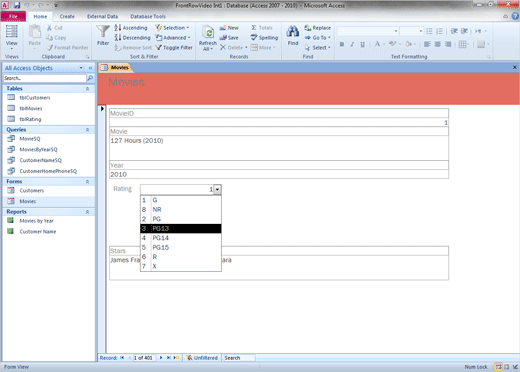Viewport: 520px width, 372px height.
Task: Click the Unfiltered status button
Action: [x=202, y=358]
